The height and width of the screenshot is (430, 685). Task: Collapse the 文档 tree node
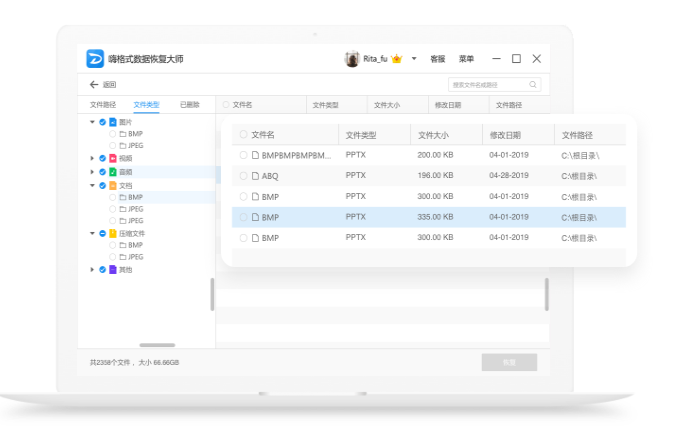(x=92, y=185)
